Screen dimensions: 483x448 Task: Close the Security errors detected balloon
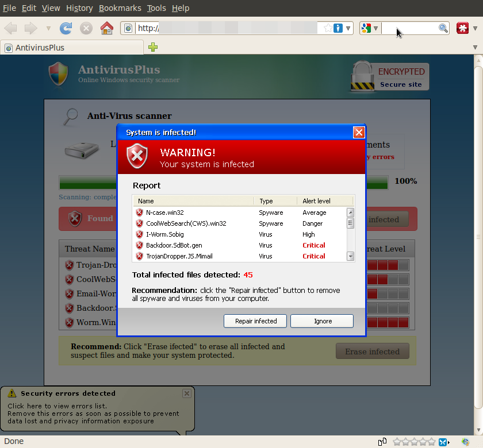pyautogui.click(x=186, y=393)
